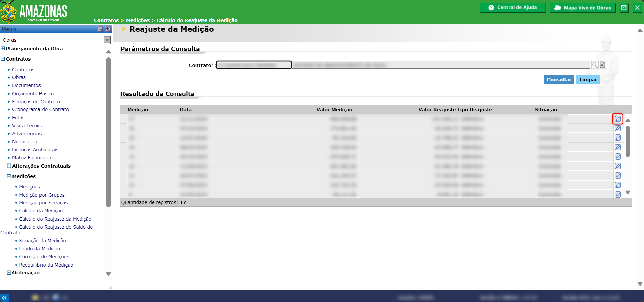Collapse the Medições tree node
This screenshot has height=302, width=644.
click(9, 176)
